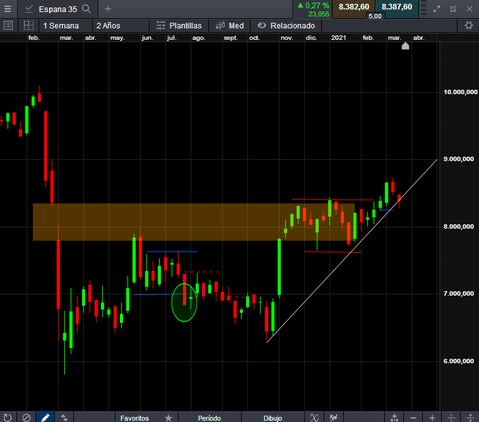The image size is (479, 422).
Task: Open the Plantillas templates menu
Action: pos(179,26)
